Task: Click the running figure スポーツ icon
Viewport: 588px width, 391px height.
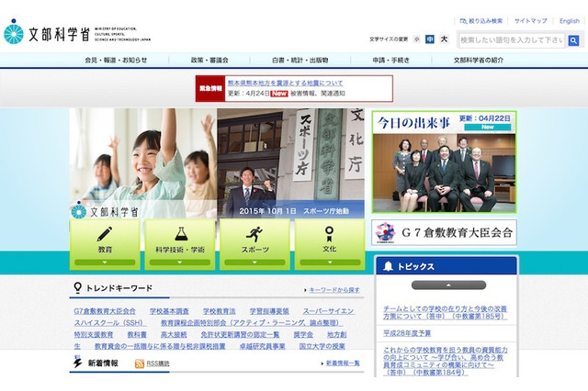Action: click(254, 233)
